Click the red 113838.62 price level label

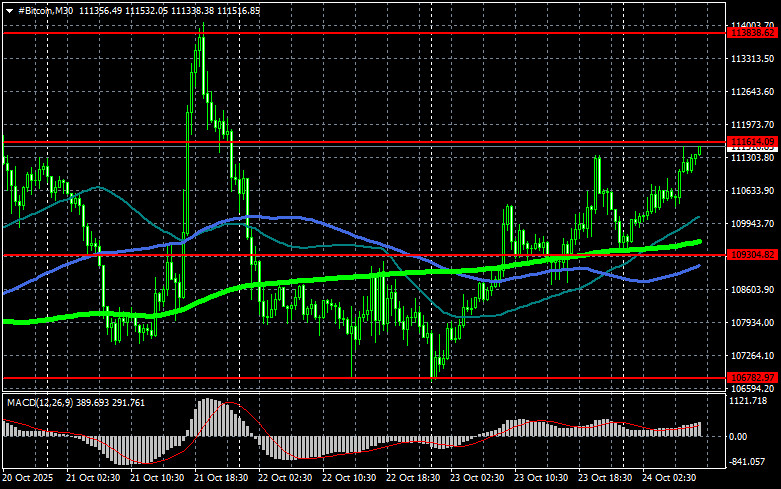click(752, 33)
